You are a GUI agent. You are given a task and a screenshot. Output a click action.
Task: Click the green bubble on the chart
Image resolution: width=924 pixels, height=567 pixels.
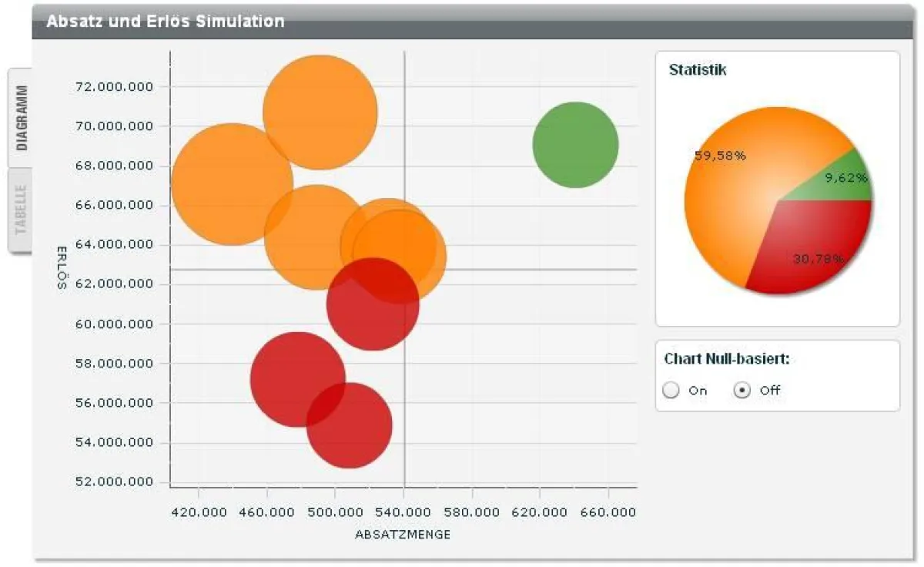[x=576, y=143]
